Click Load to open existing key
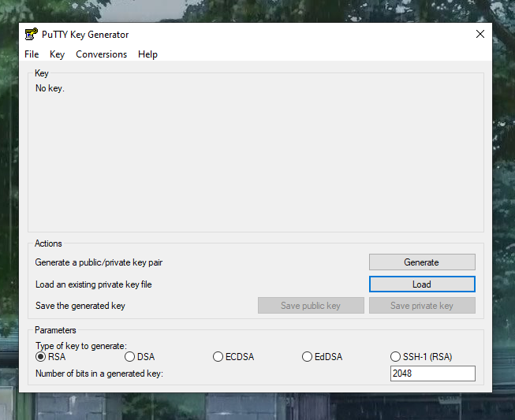The image size is (515, 420). pyautogui.click(x=422, y=284)
